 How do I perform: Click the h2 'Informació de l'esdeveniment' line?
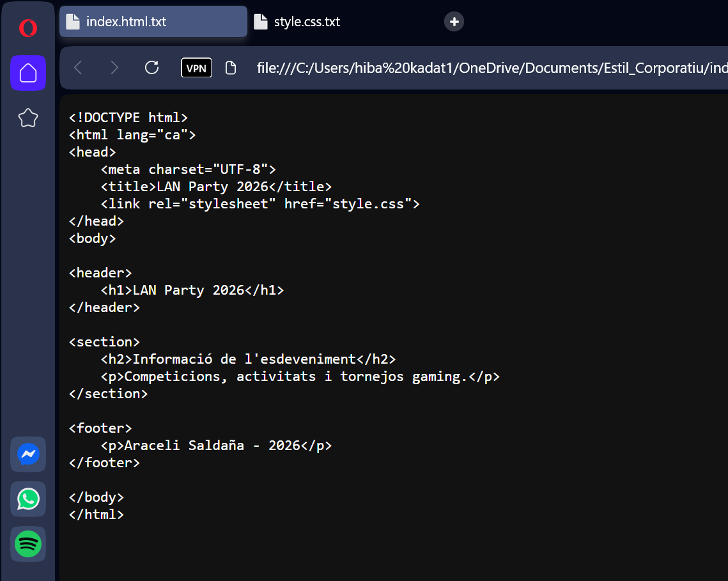click(x=249, y=359)
